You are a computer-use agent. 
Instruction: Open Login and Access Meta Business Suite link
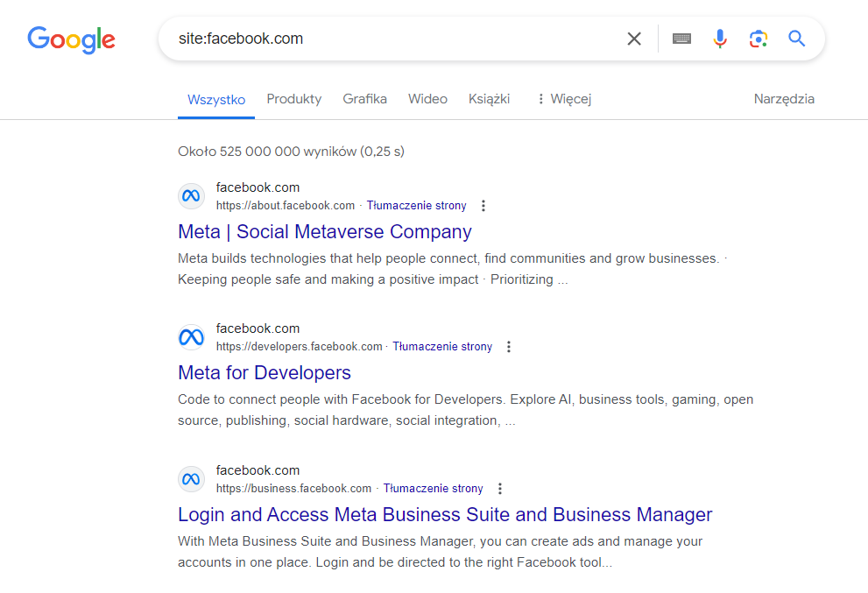pyautogui.click(x=445, y=514)
